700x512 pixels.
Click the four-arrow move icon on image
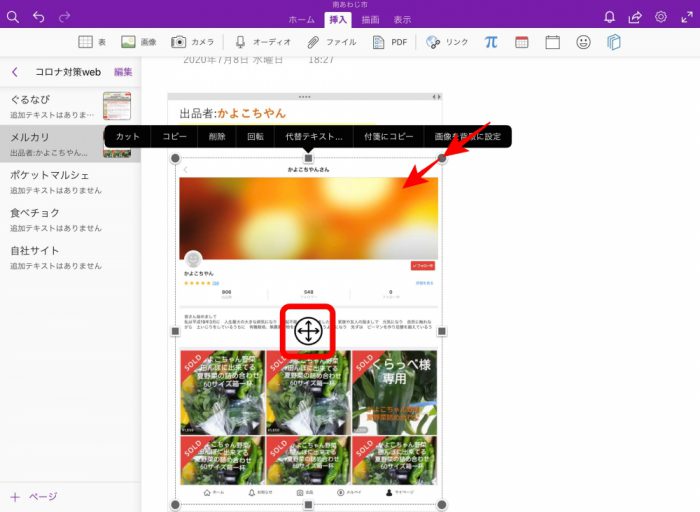308,331
